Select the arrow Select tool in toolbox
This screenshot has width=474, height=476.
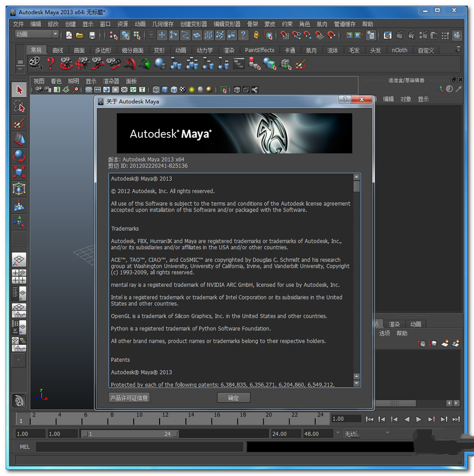(19, 90)
